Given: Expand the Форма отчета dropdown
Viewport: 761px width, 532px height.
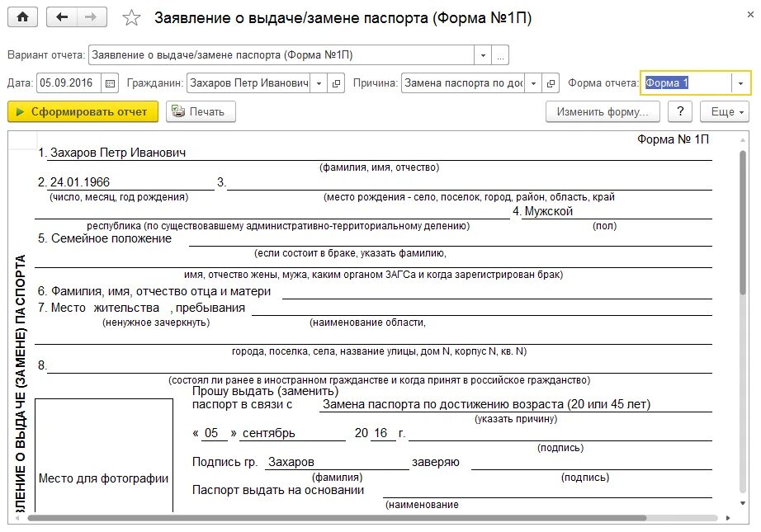Looking at the screenshot, I should click(740, 83).
